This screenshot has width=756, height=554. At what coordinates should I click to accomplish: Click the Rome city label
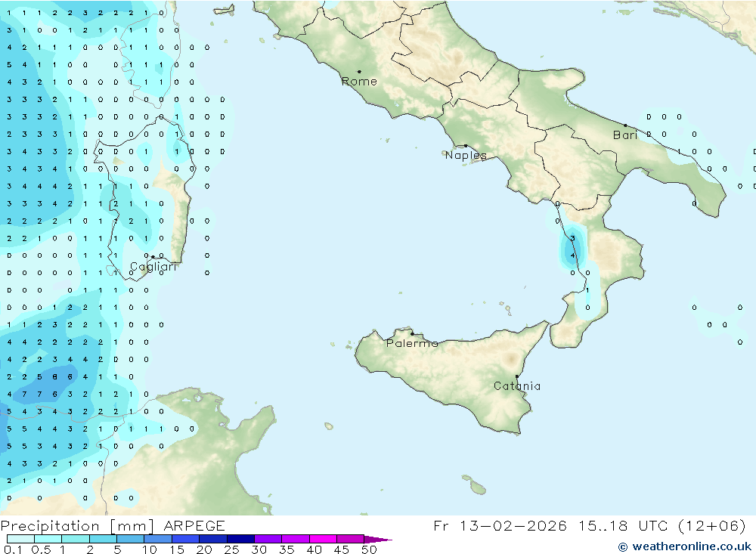(359, 82)
